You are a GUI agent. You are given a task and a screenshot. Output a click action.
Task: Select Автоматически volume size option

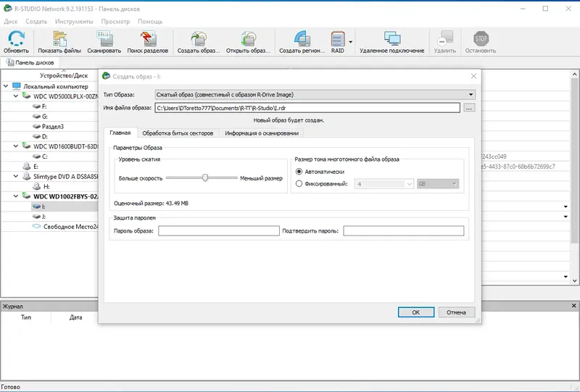299,172
